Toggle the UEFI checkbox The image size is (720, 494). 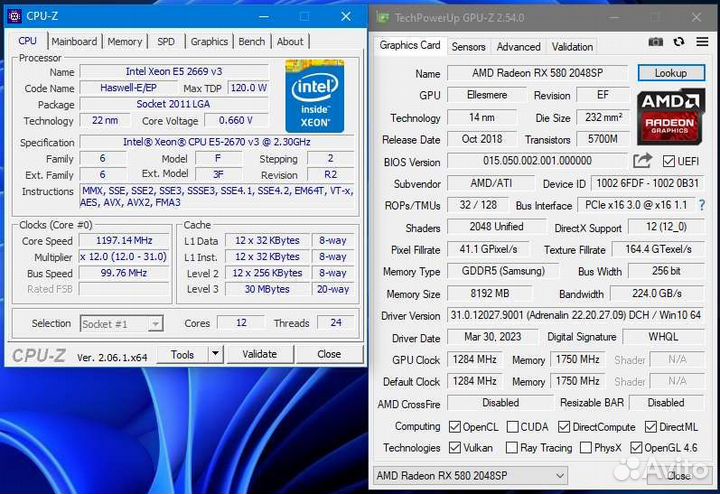[669, 161]
